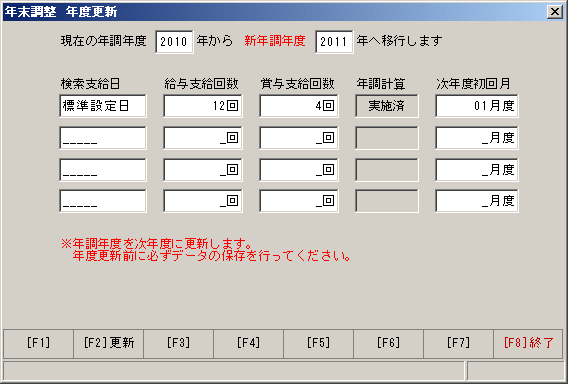The width and height of the screenshot is (568, 384).
Task: Click the second row 次年度初回月 empty field
Action: pos(477,138)
